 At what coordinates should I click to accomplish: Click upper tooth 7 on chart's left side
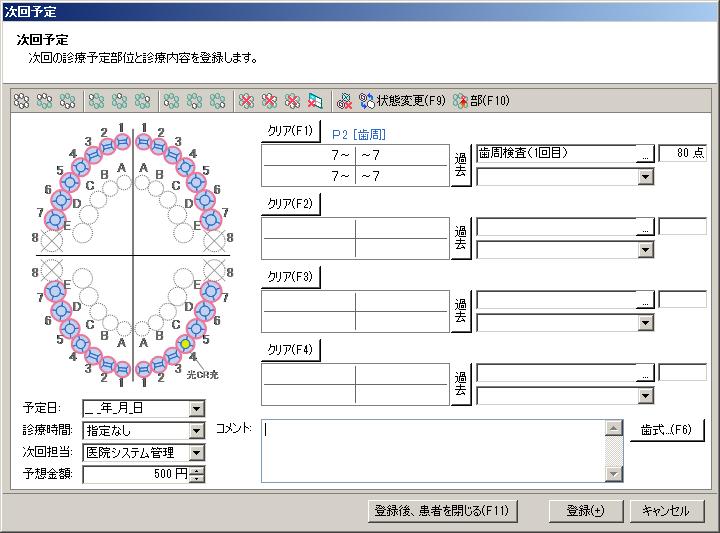point(56,220)
